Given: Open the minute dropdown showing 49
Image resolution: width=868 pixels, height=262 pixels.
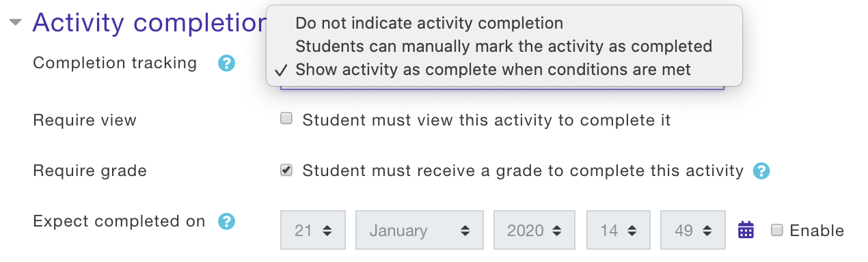Looking at the screenshot, I should (693, 230).
